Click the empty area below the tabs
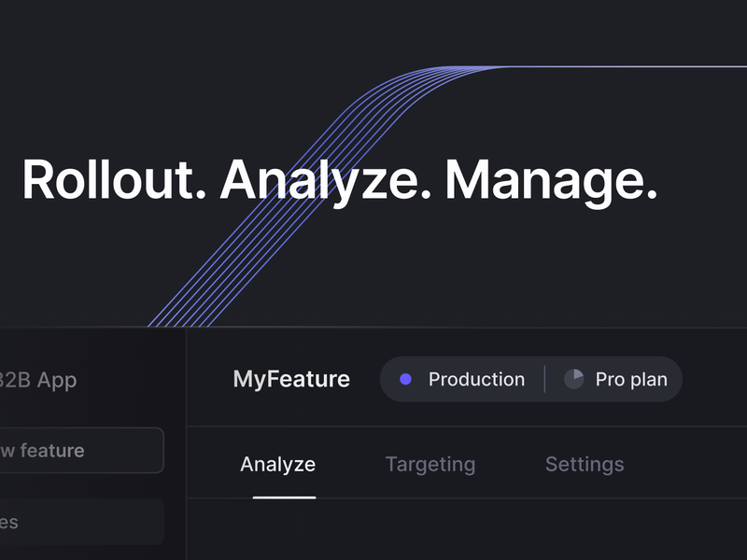 (x=467, y=532)
